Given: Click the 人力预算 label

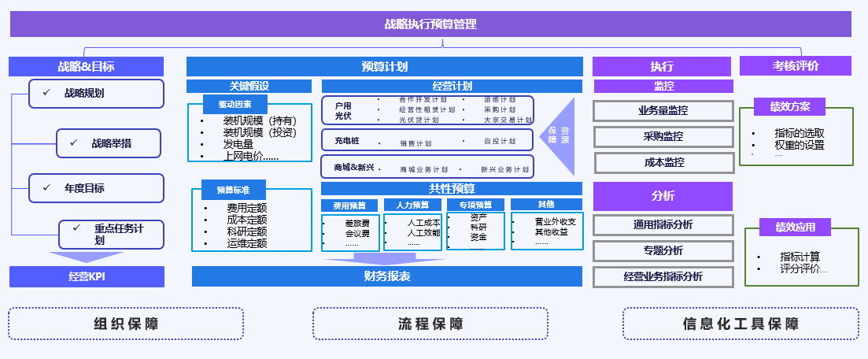Looking at the screenshot, I should point(413,205).
